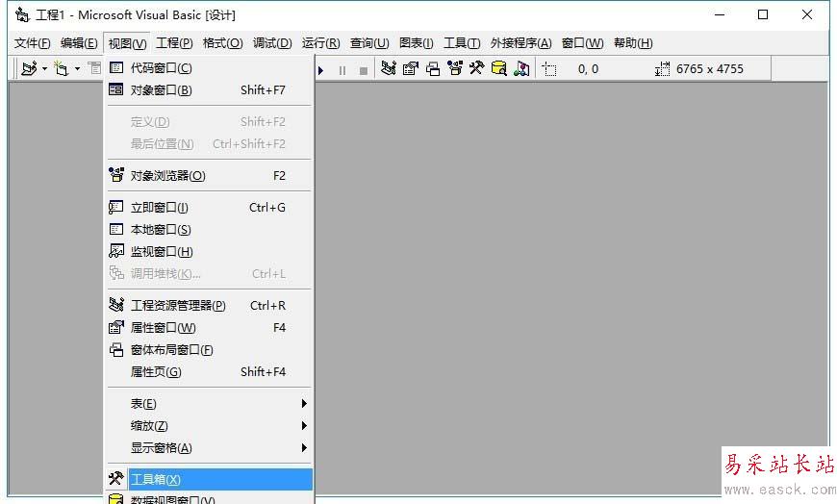
Task: Click the Toolbox hammer icon in toolbar
Action: tap(476, 68)
